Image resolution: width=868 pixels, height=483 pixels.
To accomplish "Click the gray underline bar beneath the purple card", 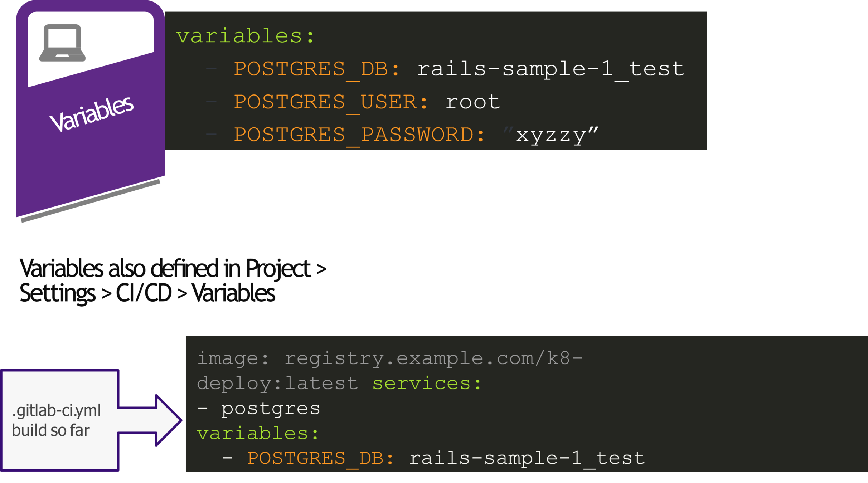I will (x=91, y=201).
